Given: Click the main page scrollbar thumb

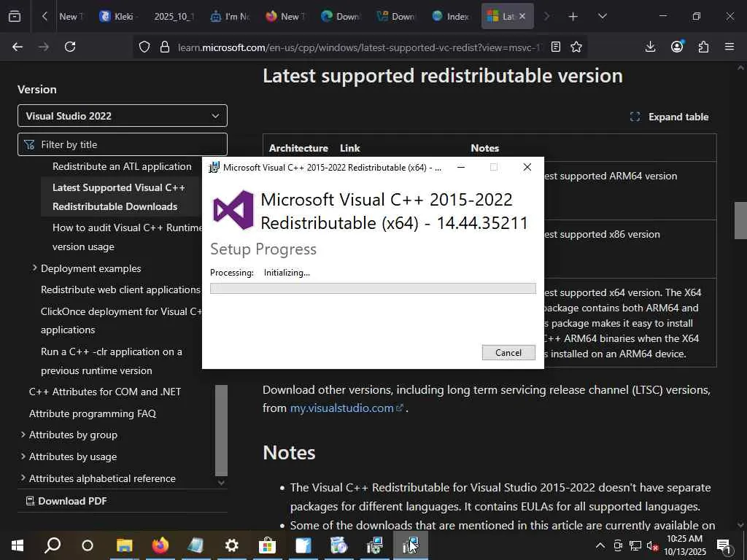Looking at the screenshot, I should coord(740,220).
